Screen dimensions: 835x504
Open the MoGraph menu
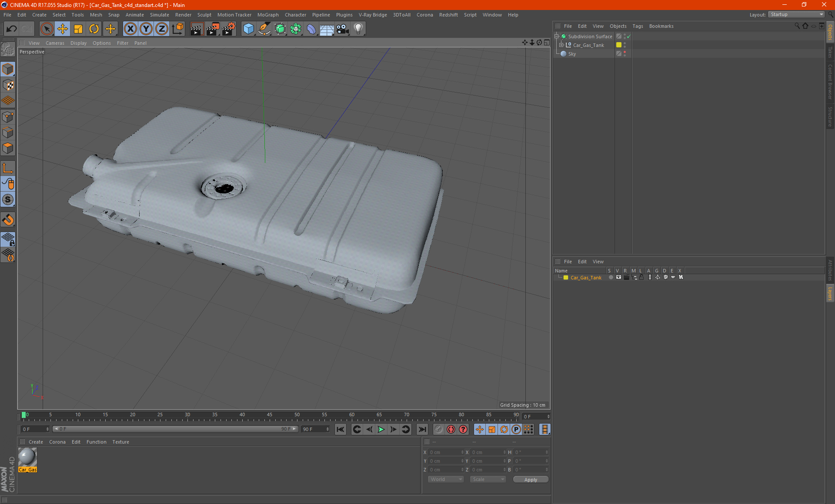point(267,15)
